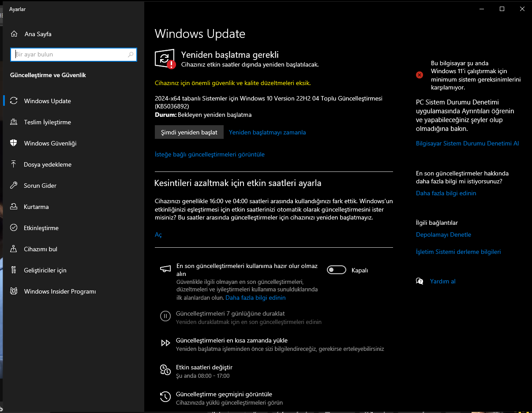Click the İlgili bağlantılar heading
Viewport: 532px width, 413px height.
click(437, 223)
